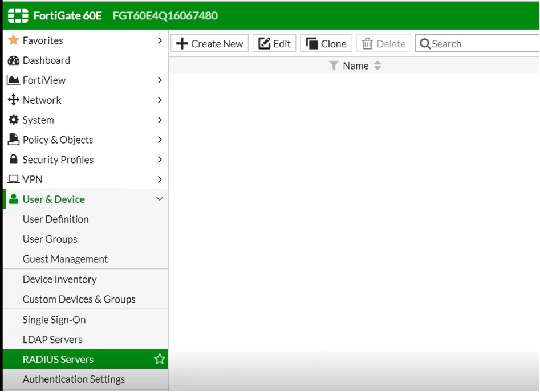
Task: Open the User Groups page
Action: (50, 239)
